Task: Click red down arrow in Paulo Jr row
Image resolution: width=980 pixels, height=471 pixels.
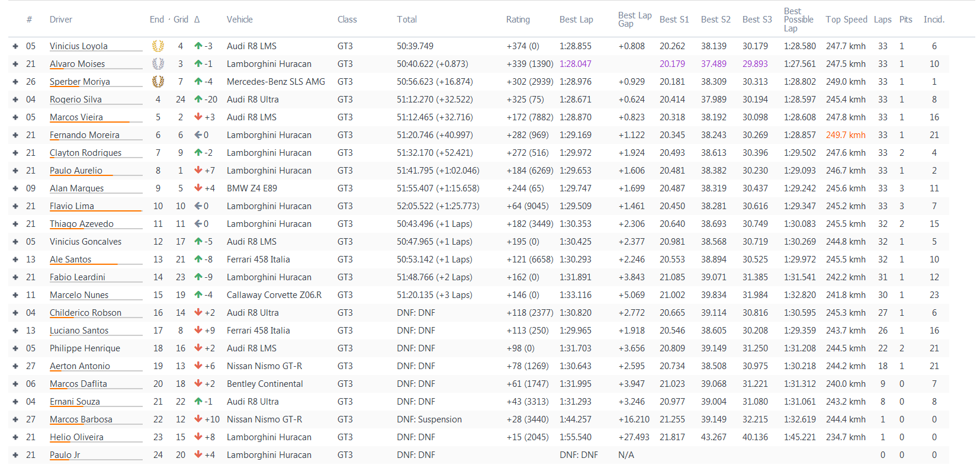Action: 198,454
